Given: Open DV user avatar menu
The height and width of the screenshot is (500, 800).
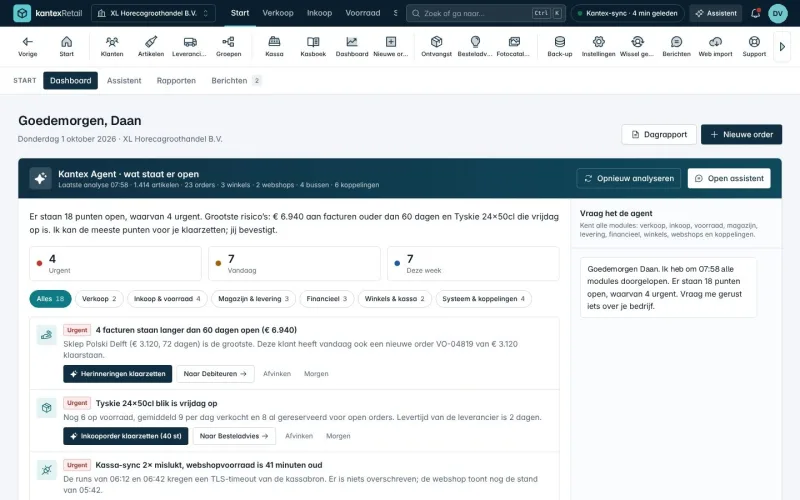Looking at the screenshot, I should (778, 13).
